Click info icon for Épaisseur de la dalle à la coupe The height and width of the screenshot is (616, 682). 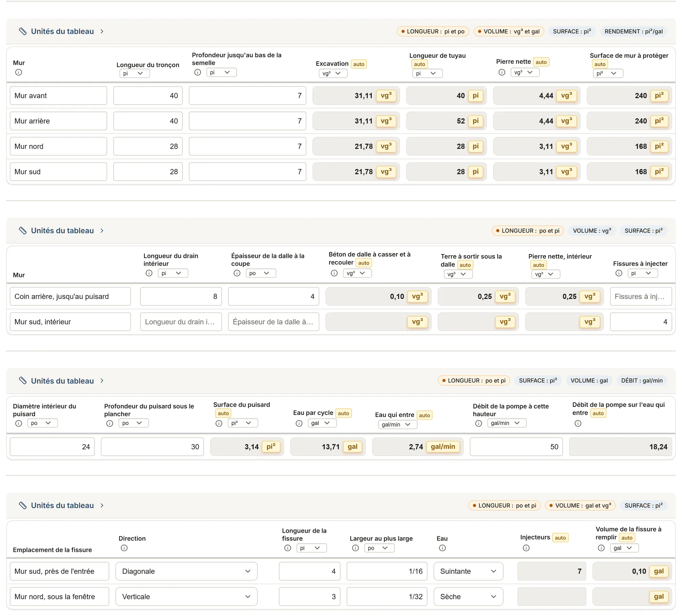(237, 273)
